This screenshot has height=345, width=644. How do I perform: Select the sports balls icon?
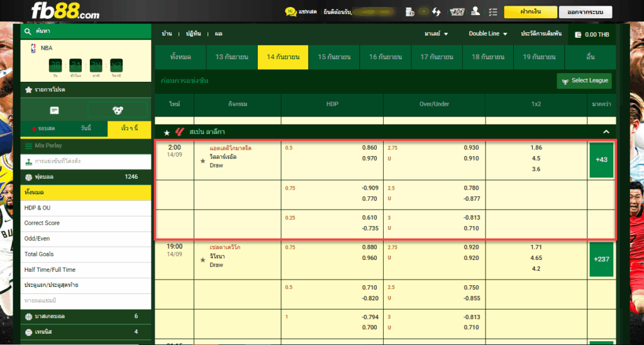coord(118,110)
